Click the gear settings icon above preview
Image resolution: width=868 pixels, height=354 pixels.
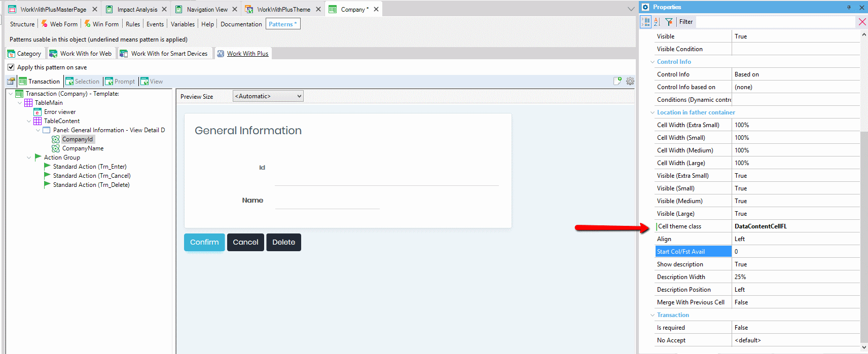point(630,81)
